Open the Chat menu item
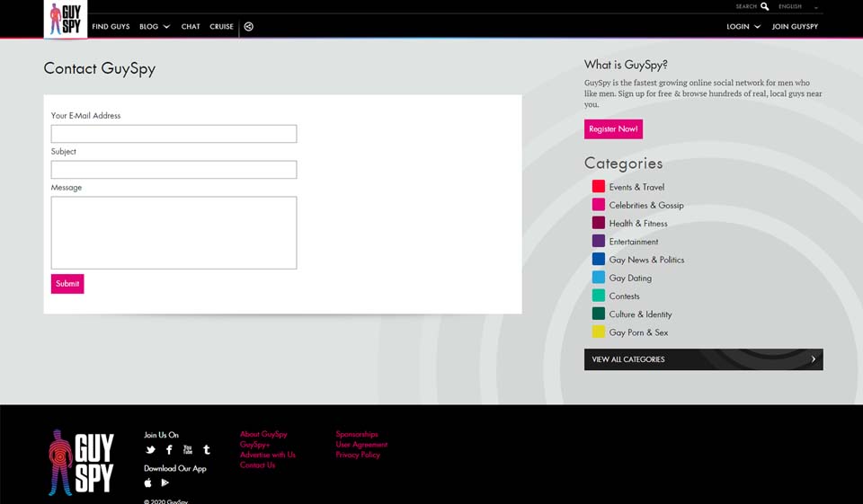This screenshot has height=504, width=863. point(191,27)
